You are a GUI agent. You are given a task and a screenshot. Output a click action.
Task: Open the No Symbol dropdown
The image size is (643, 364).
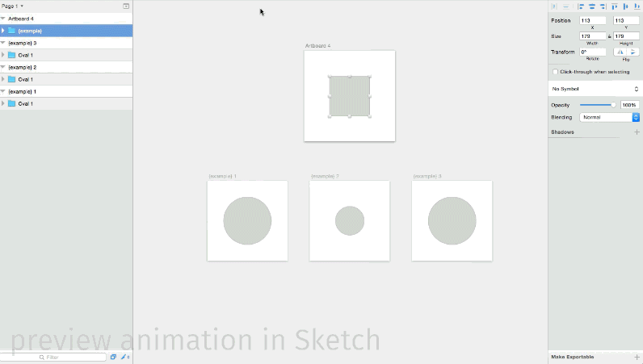coord(595,88)
